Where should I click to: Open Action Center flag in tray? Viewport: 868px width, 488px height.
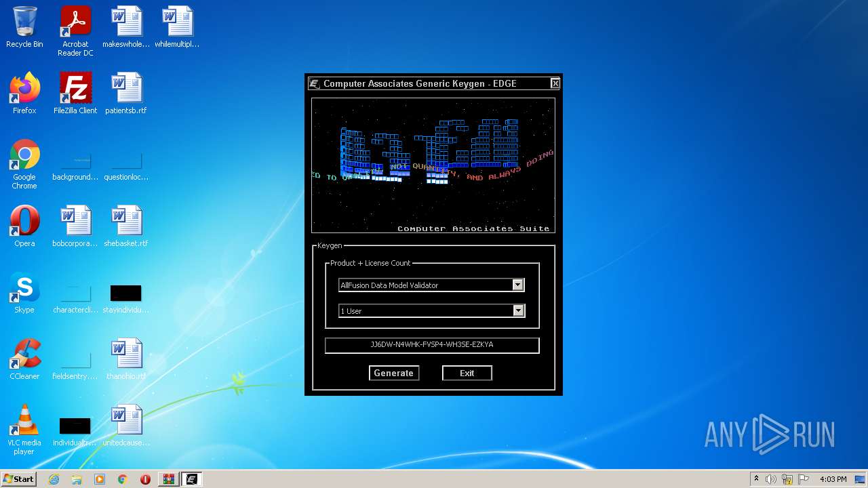[x=804, y=479]
